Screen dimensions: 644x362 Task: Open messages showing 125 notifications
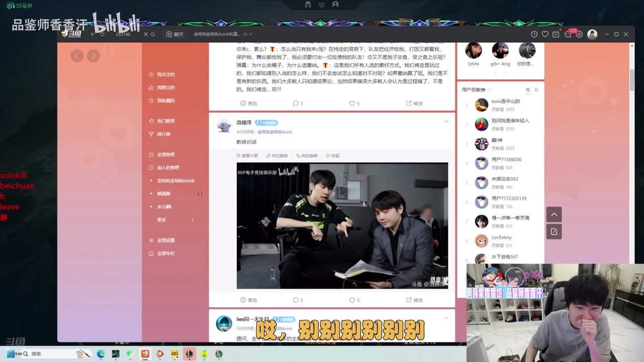pos(568,34)
